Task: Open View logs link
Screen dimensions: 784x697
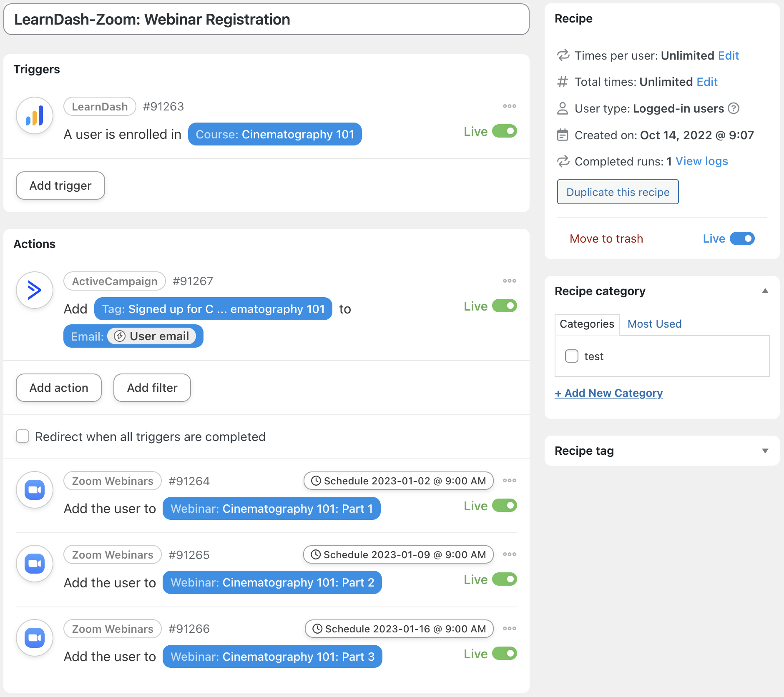Action: click(x=701, y=161)
